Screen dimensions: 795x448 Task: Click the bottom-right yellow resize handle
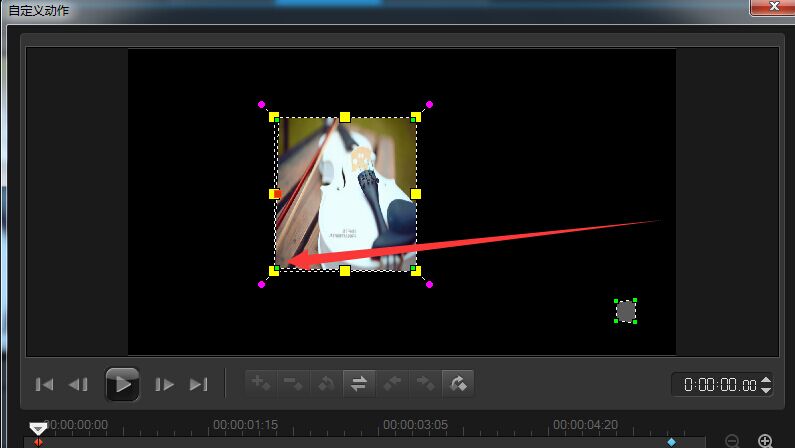click(416, 271)
